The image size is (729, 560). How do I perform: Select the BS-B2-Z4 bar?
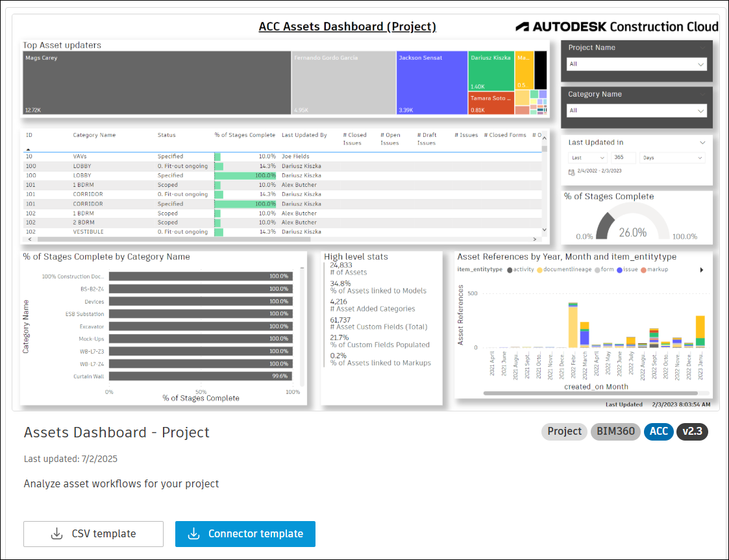coord(201,289)
